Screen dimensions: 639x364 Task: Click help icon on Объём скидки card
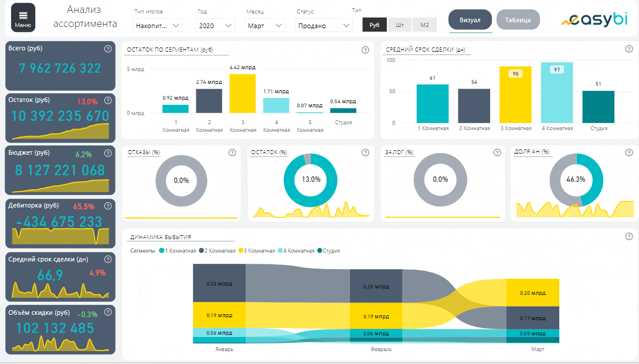pos(108,312)
